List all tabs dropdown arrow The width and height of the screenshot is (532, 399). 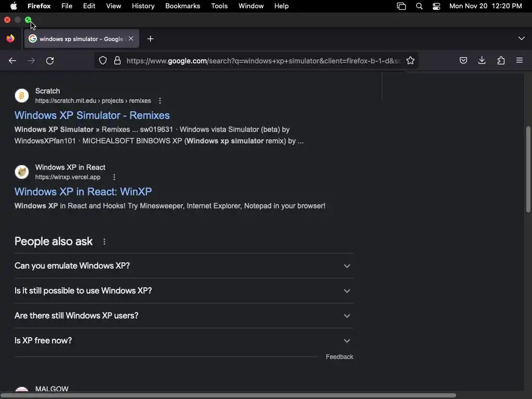click(x=521, y=38)
